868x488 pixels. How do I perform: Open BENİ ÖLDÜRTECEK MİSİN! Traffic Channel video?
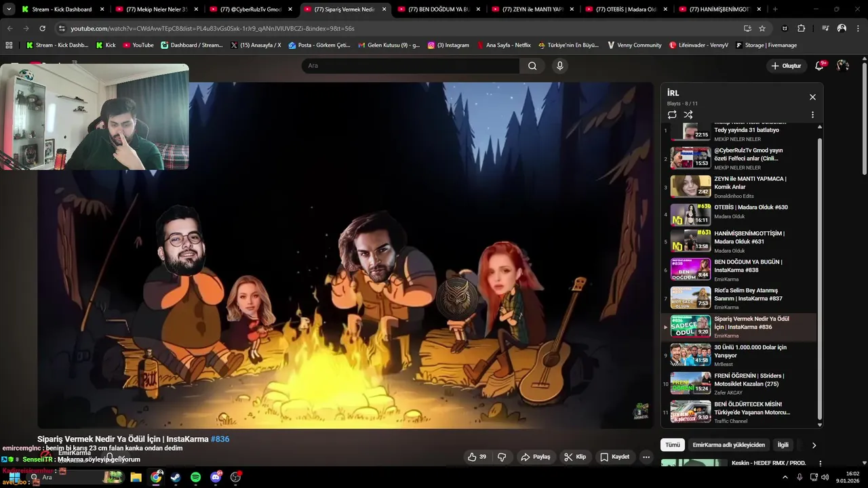tap(739, 412)
